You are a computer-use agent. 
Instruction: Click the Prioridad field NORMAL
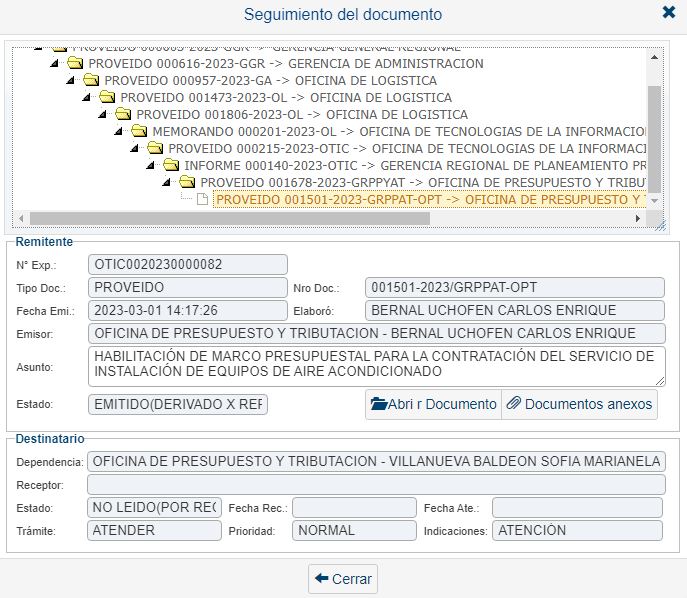pyautogui.click(x=354, y=531)
